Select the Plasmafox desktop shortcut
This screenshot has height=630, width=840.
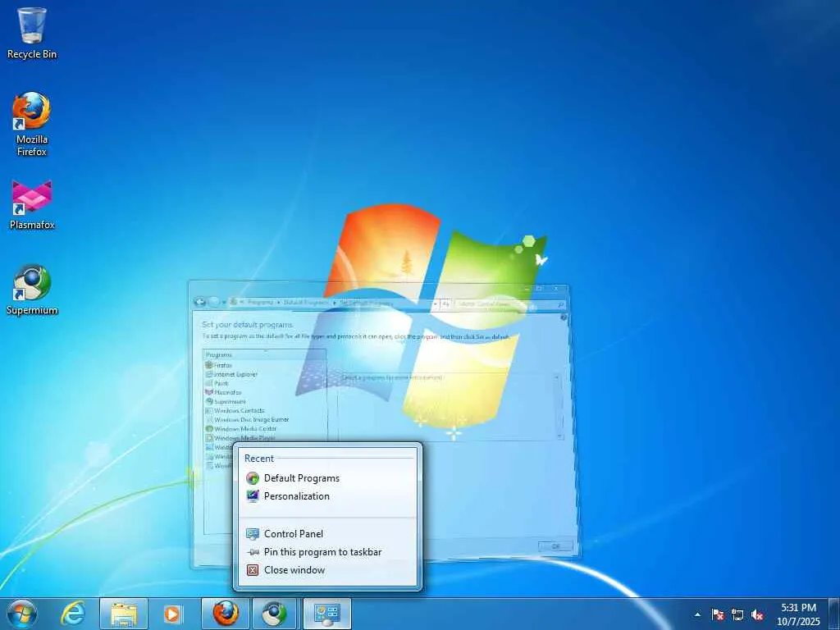coord(32,204)
